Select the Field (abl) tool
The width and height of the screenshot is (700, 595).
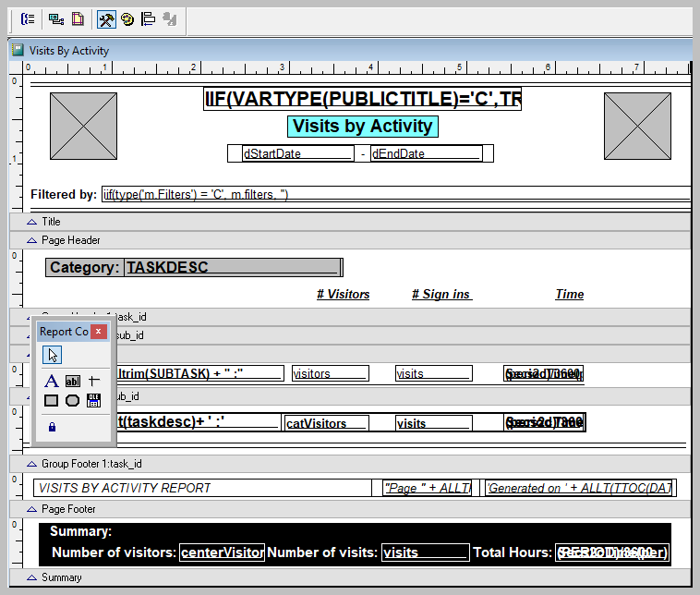tap(73, 381)
